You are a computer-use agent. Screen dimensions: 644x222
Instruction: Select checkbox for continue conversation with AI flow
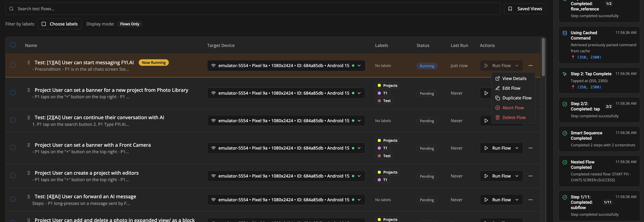coord(13,120)
